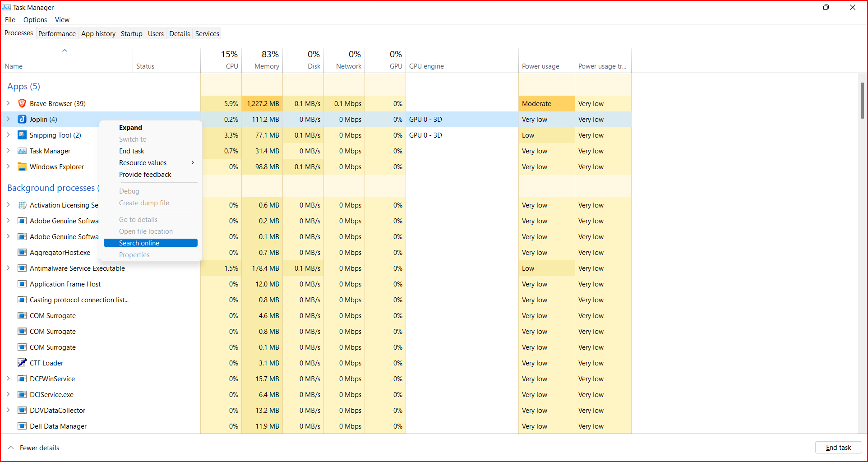Click the Task Manager process row icon
This screenshot has height=462, width=868.
click(22, 151)
